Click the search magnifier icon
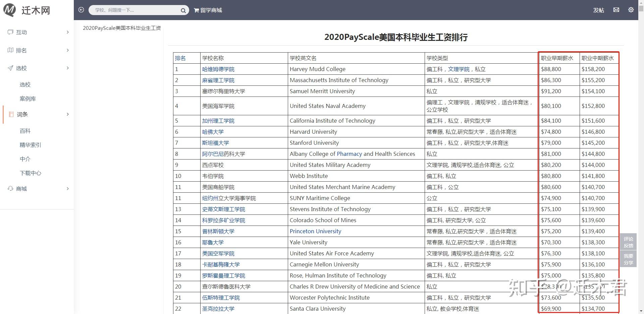Screen dimensions: 644x314 (183, 10)
